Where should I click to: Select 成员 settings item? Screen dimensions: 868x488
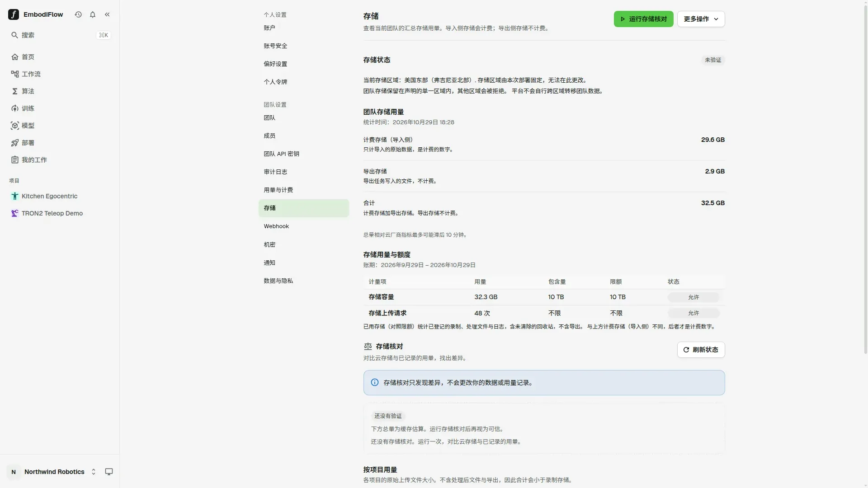304,136
